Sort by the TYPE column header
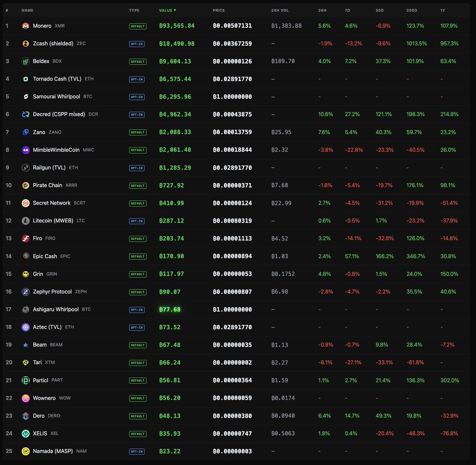This screenshot has width=476, height=465. click(x=134, y=10)
